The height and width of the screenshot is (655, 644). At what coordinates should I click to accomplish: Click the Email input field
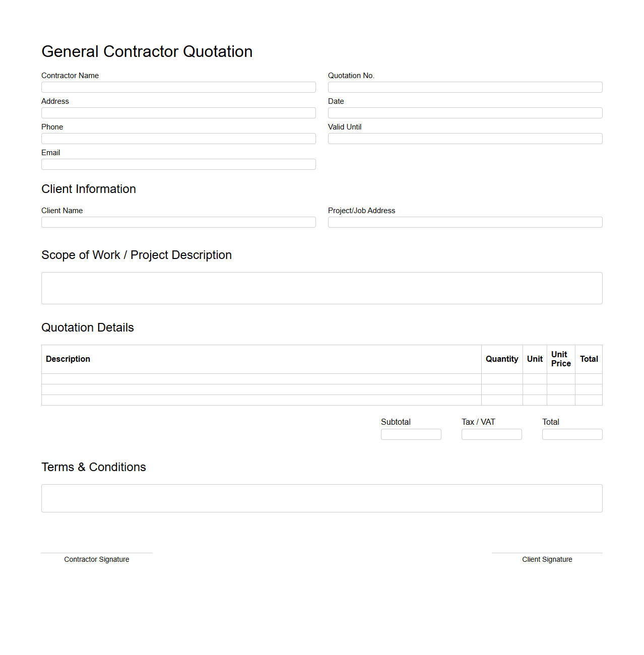click(x=178, y=164)
